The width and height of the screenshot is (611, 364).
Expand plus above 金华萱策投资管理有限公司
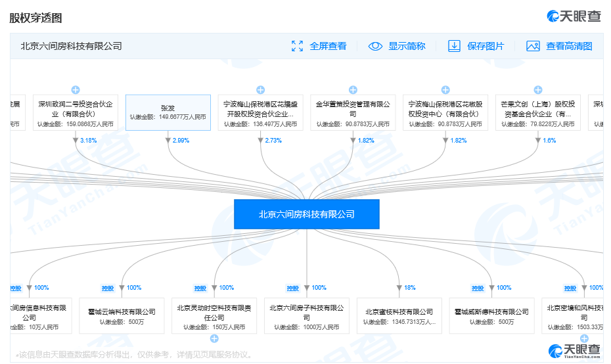353,90
